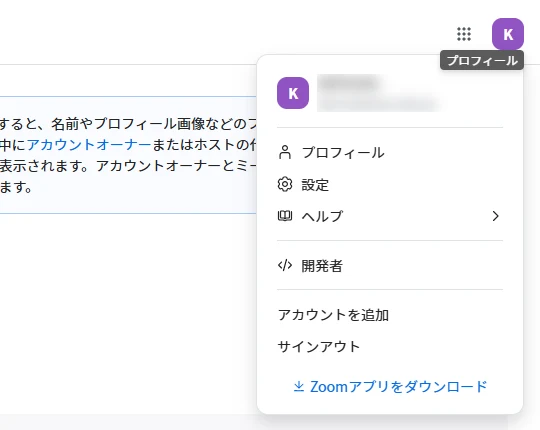
Task: Open the apps grid launcher icon
Action: click(x=464, y=34)
